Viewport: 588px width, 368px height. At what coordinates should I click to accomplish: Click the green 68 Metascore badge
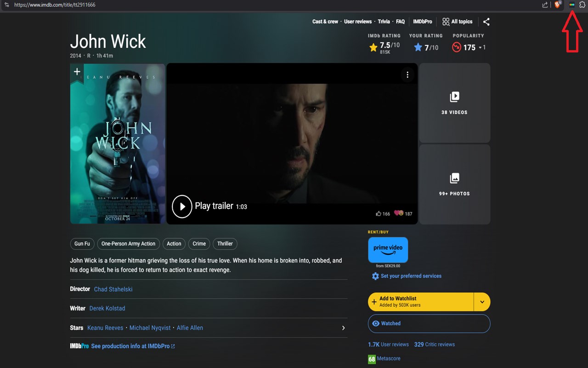372,359
